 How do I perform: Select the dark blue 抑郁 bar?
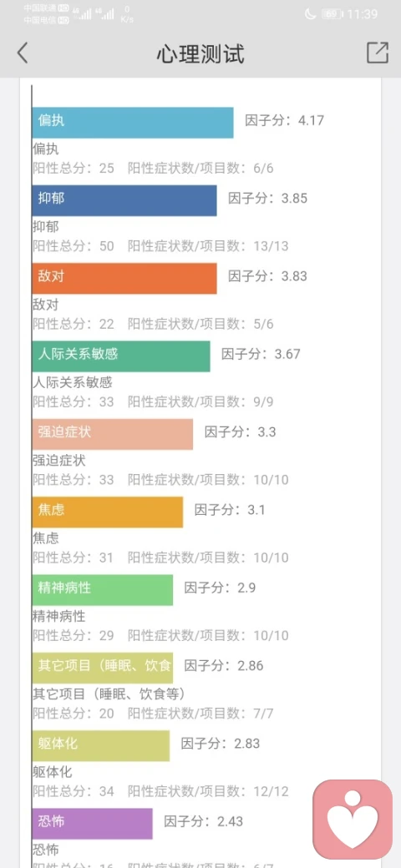point(124,200)
